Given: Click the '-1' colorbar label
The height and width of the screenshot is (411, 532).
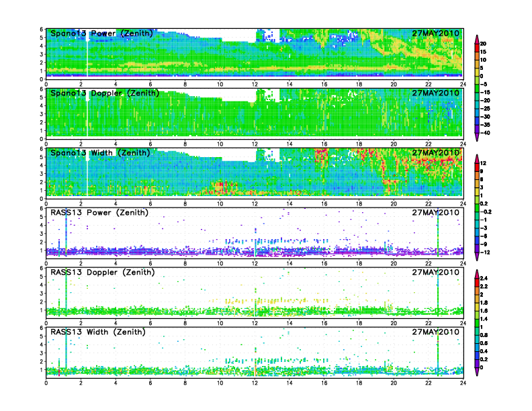Looking at the screenshot, I should coord(484,220).
